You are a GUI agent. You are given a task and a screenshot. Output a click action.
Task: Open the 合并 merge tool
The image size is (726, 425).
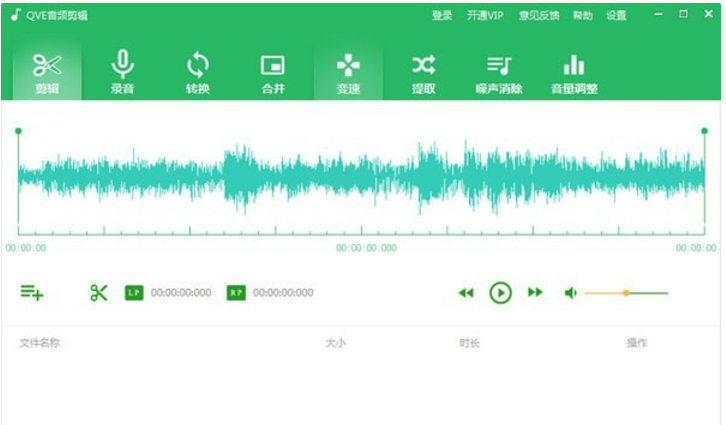tap(272, 72)
